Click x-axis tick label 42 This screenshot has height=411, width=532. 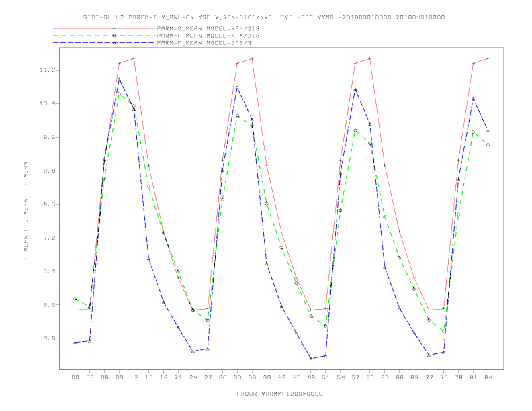(281, 377)
